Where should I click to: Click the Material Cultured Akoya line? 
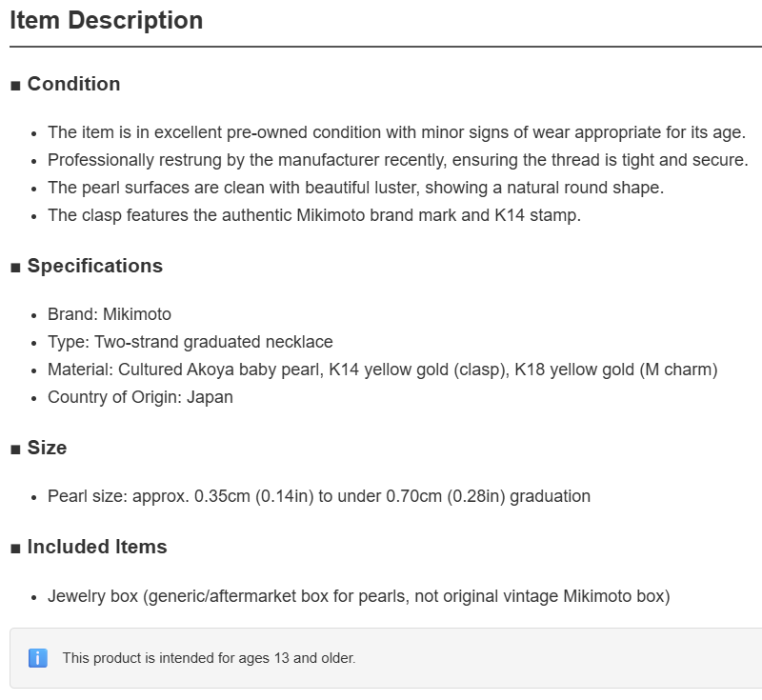(x=383, y=370)
